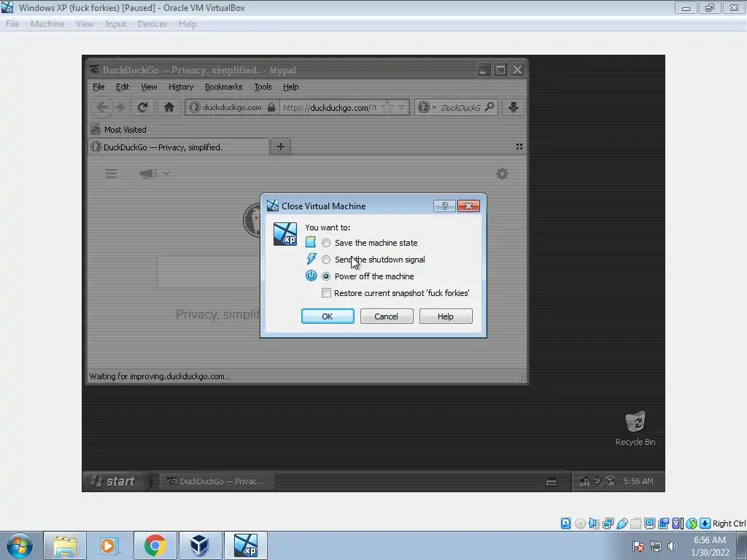Open Mypal History menu
Image resolution: width=747 pixels, height=560 pixels.
[181, 87]
